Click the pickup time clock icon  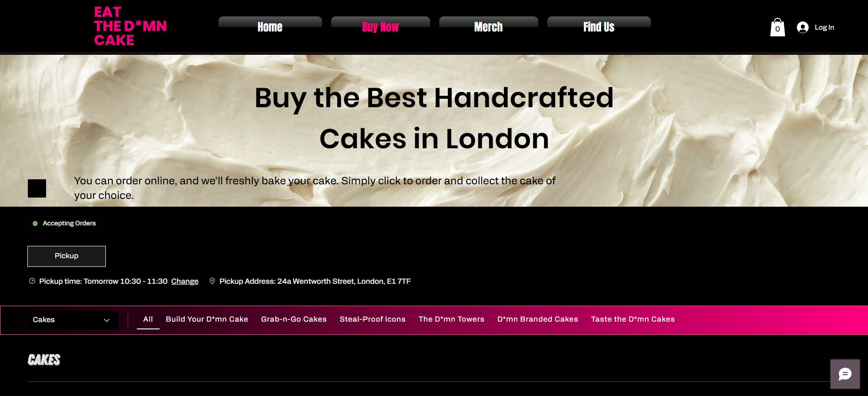coord(32,281)
